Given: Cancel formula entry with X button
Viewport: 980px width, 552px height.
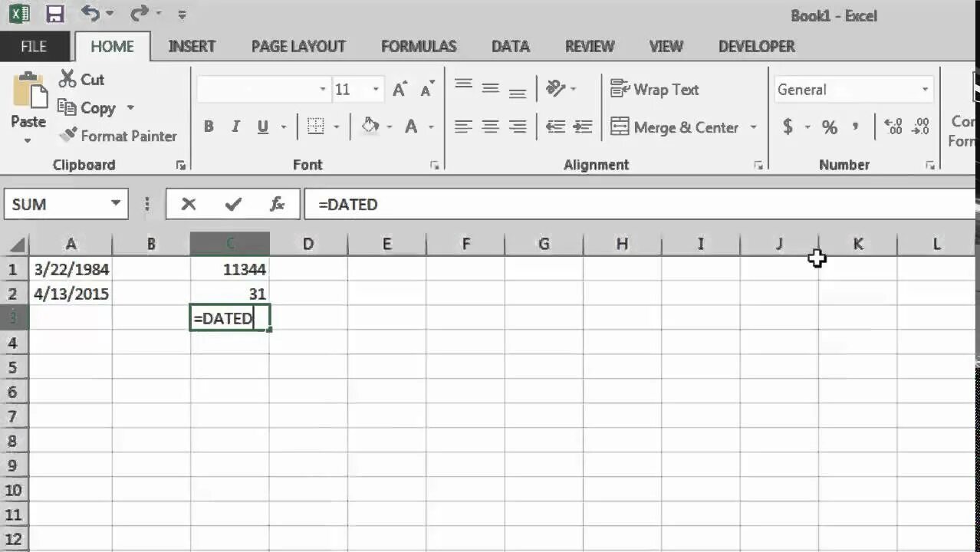Looking at the screenshot, I should click(189, 204).
